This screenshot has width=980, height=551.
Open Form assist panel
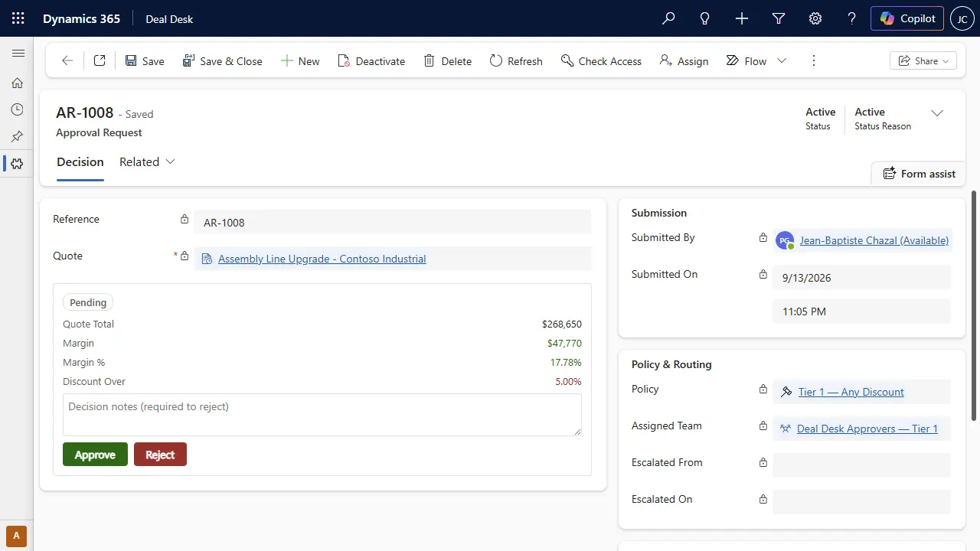[x=919, y=174]
